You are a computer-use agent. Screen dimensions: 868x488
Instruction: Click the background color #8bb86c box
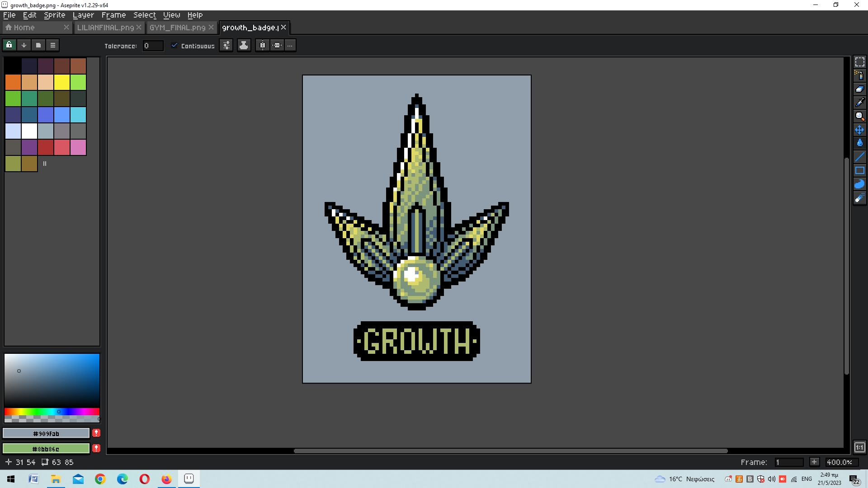click(46, 449)
